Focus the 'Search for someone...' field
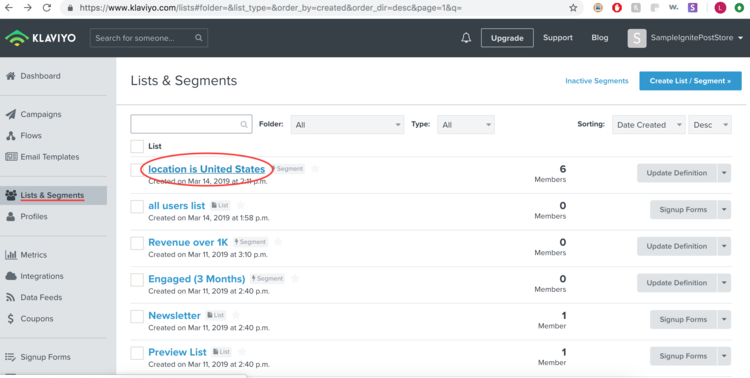Image resolution: width=750 pixels, height=378 pixels. click(149, 38)
